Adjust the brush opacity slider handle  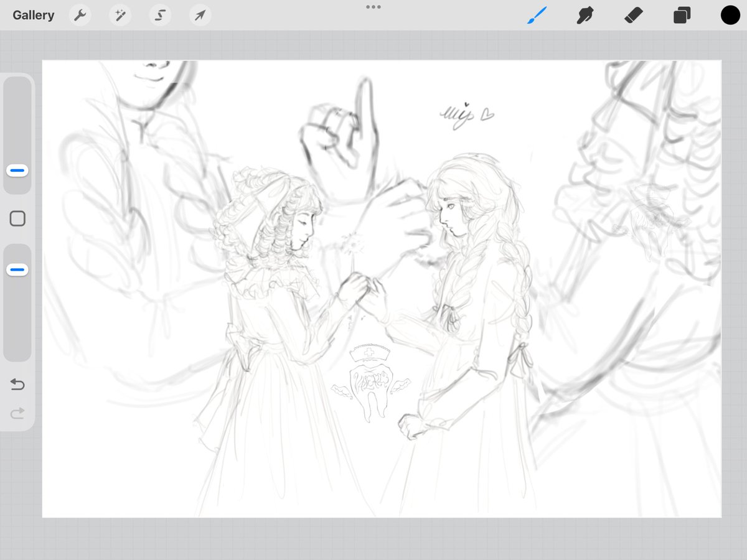17,270
